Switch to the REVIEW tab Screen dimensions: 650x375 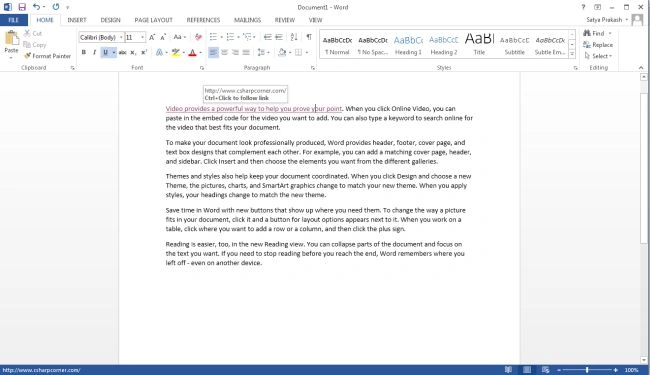click(x=284, y=20)
